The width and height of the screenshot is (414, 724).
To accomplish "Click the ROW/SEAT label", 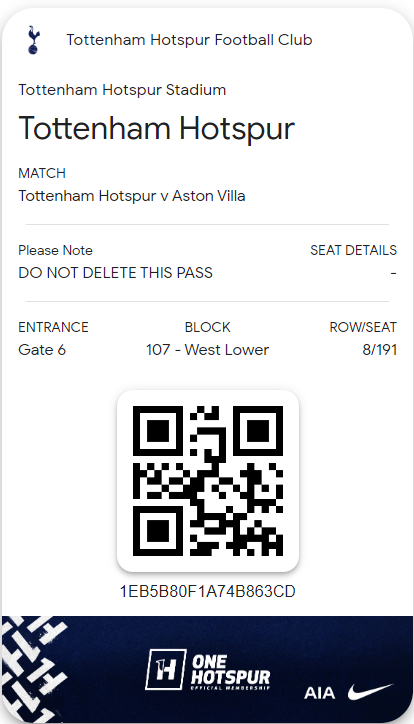I will pos(363,327).
